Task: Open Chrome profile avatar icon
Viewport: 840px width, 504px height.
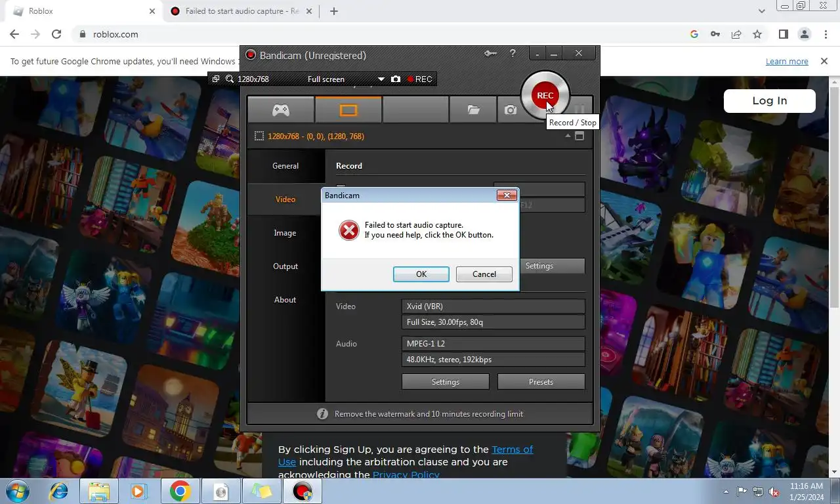Action: [x=804, y=34]
